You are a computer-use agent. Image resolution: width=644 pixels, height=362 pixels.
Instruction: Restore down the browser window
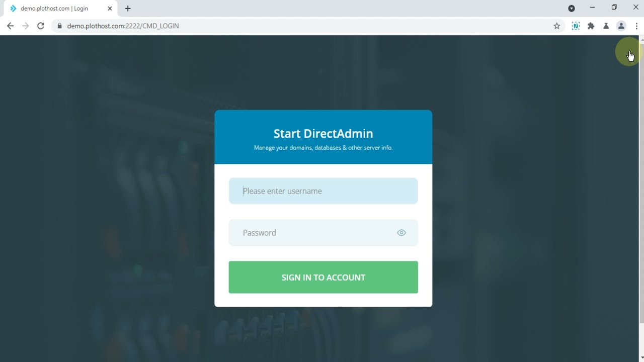pyautogui.click(x=614, y=8)
